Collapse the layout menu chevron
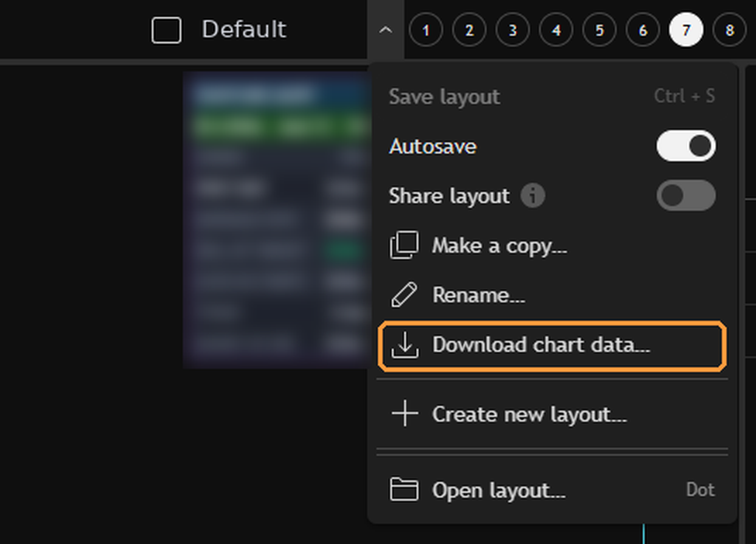This screenshot has height=544, width=756. point(385,30)
